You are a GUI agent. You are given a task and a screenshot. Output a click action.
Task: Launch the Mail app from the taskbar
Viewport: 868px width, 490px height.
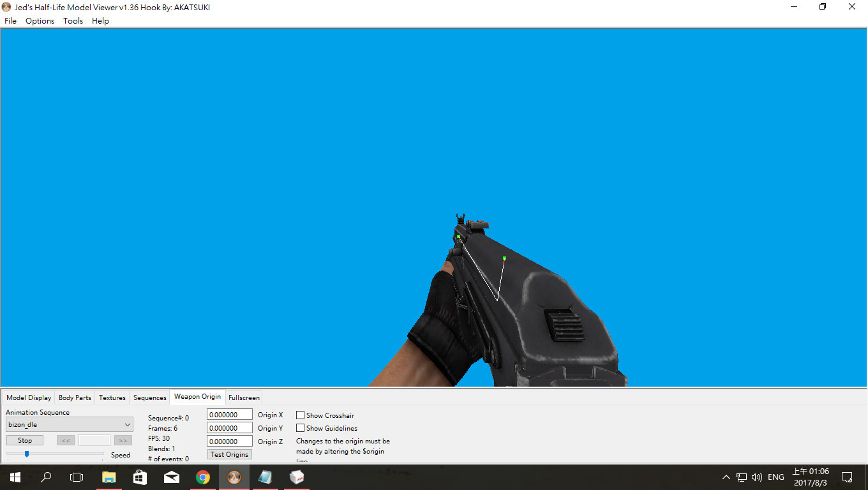pos(171,477)
